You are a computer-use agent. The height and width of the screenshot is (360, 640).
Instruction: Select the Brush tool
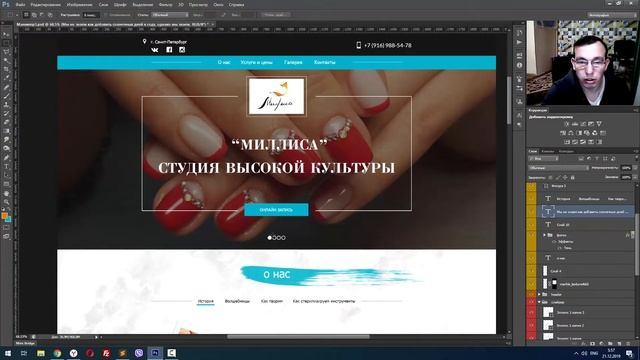point(6,96)
